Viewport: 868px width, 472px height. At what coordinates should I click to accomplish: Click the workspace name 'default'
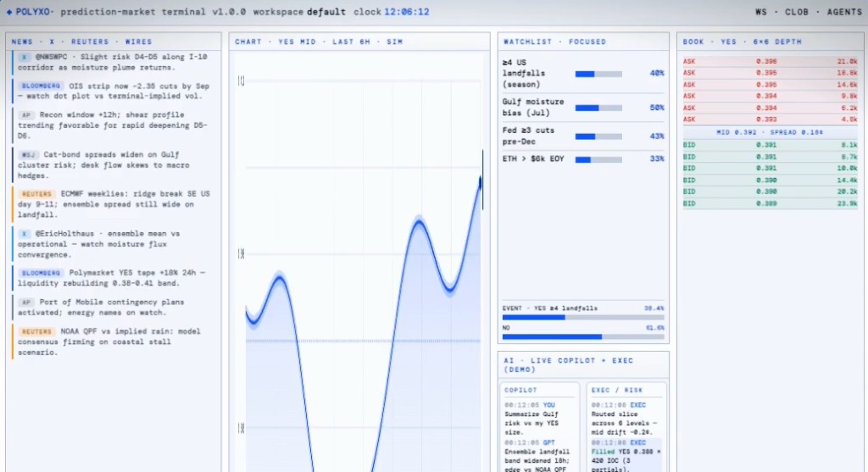point(326,12)
